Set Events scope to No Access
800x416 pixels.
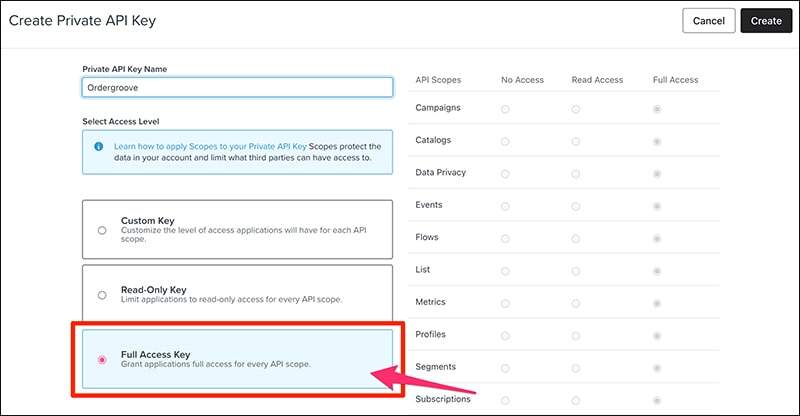(x=505, y=206)
